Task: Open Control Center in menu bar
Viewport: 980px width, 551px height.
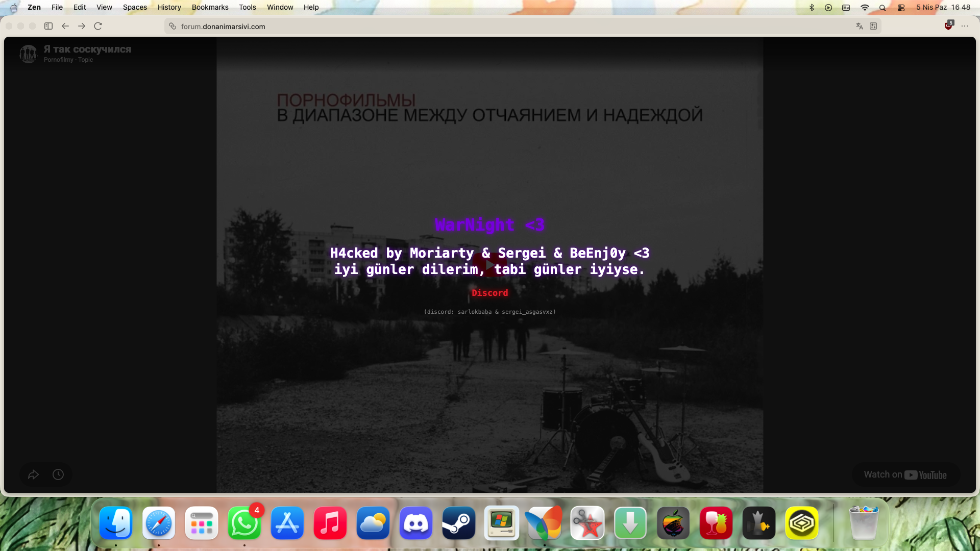Action: pos(901,7)
